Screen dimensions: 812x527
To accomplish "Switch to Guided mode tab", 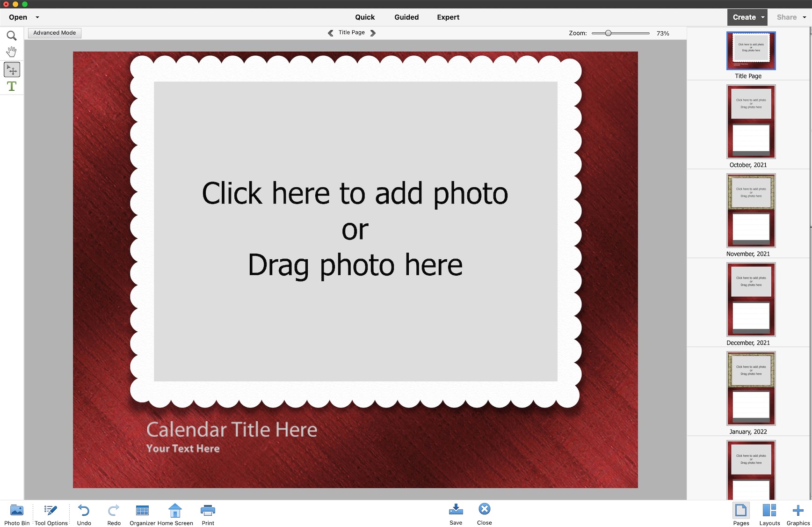I will pos(406,17).
